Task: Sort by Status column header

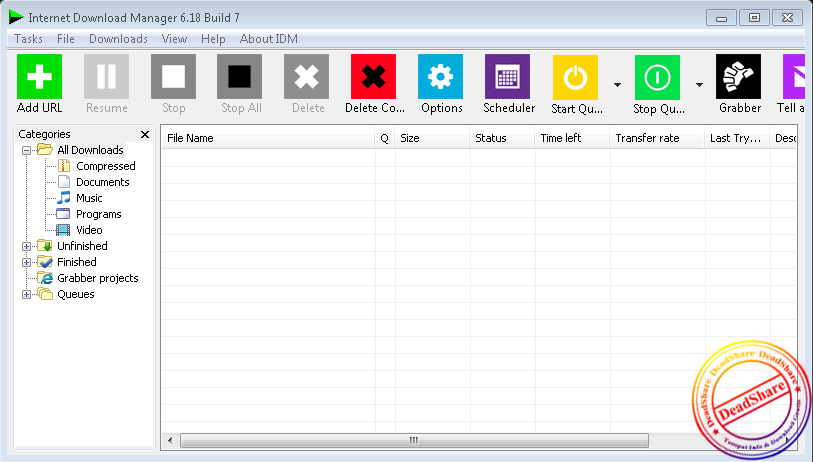Action: click(x=502, y=138)
